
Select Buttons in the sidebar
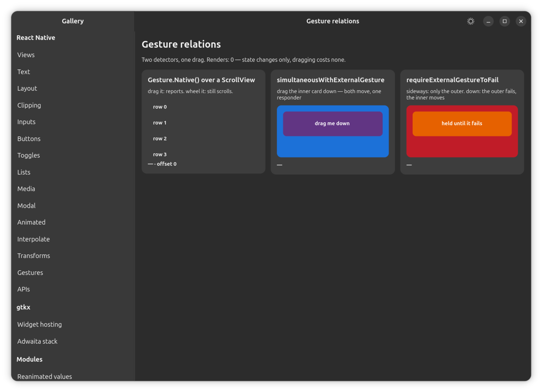(x=73, y=139)
